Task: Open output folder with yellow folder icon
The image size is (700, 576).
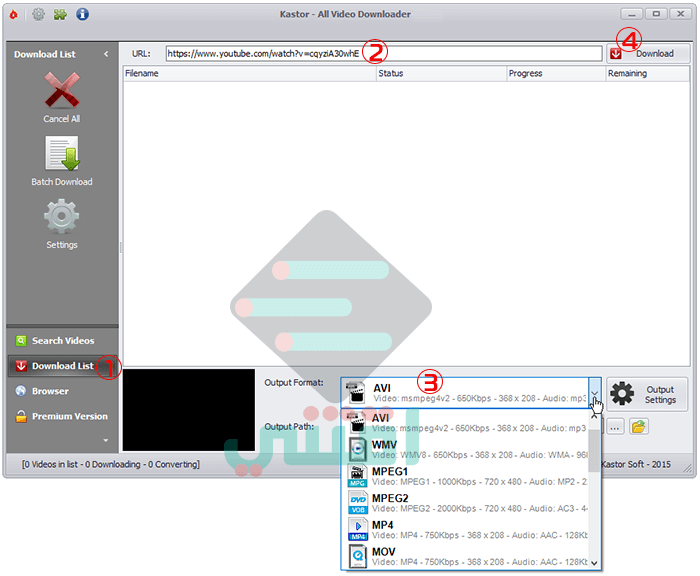Action: point(638,427)
